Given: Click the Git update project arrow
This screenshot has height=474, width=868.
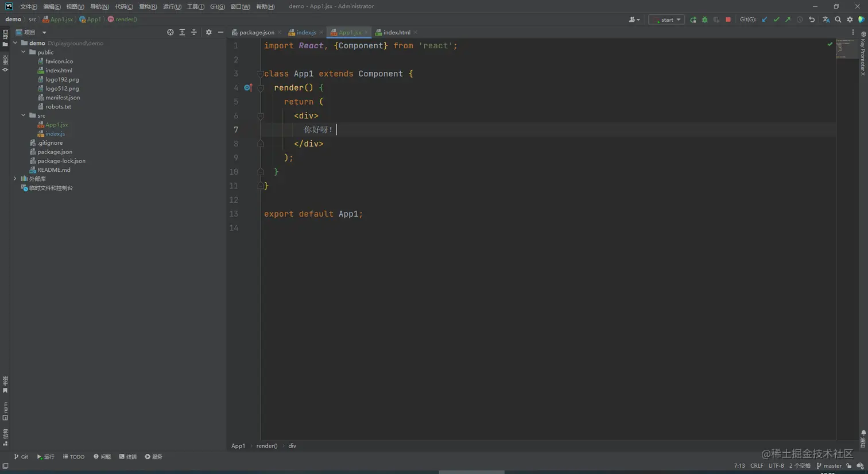Looking at the screenshot, I should 764,20.
